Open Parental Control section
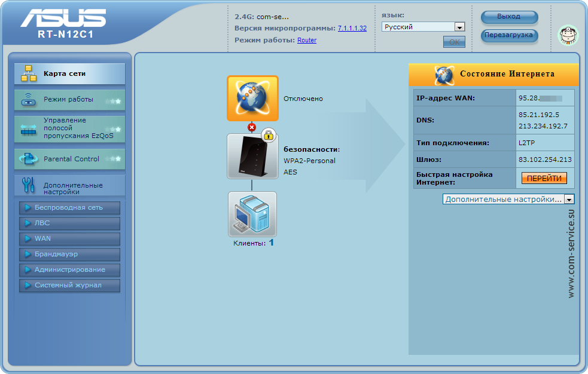The width and height of the screenshot is (588, 374). (69, 160)
